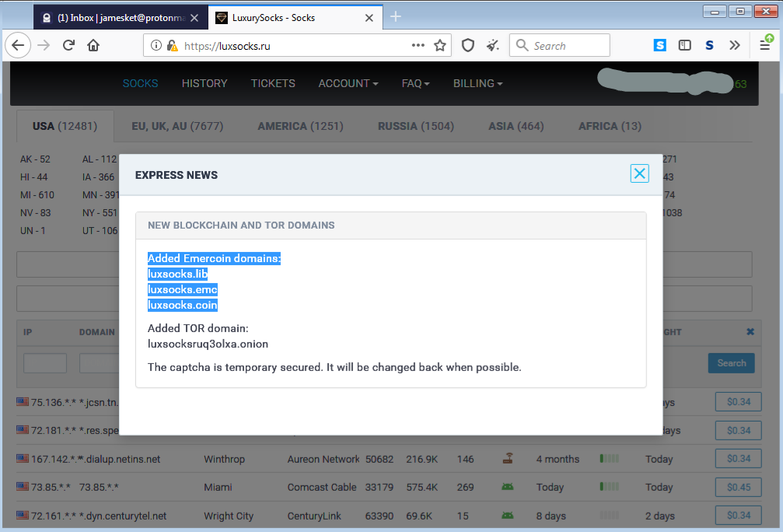Click the router icon on Winthrop row

point(508,458)
